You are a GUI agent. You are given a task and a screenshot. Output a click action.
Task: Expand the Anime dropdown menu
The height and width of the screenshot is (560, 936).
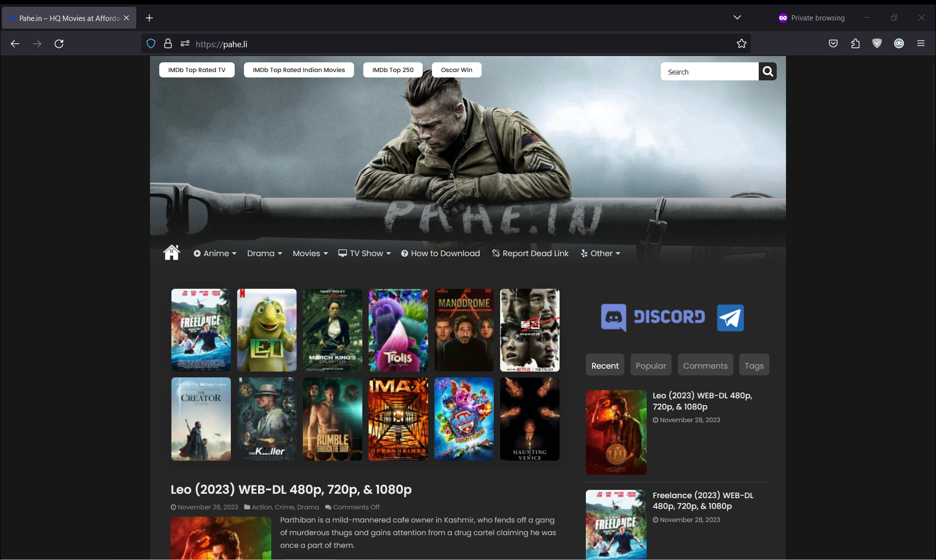tap(215, 253)
